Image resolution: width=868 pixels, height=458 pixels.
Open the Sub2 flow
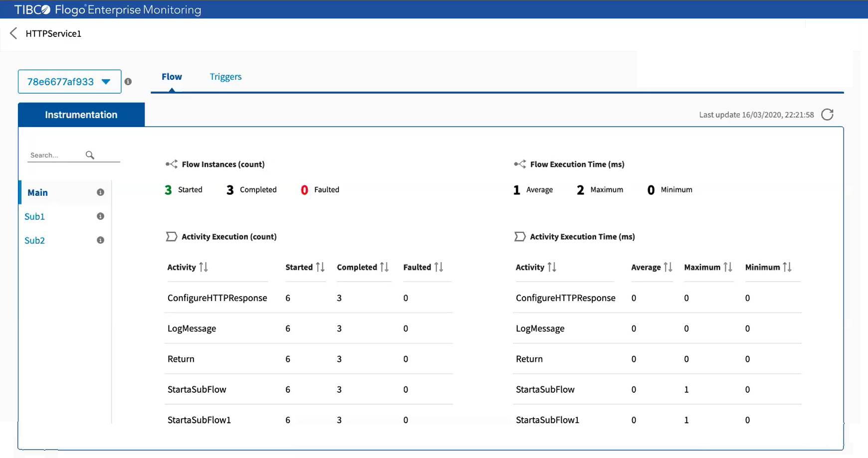(35, 240)
